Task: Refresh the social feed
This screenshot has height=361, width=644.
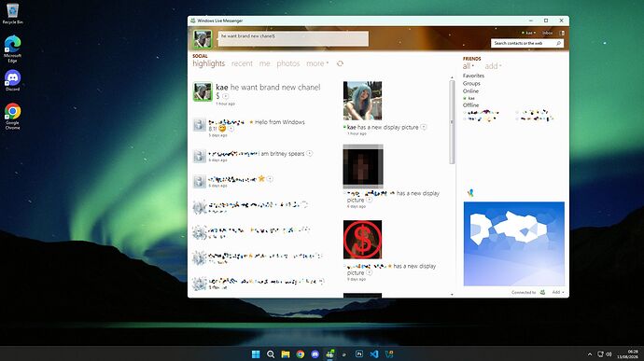Action: (x=340, y=63)
